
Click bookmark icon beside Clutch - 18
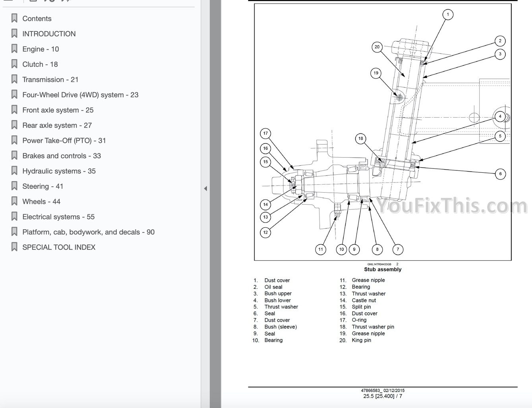pyautogui.click(x=14, y=64)
